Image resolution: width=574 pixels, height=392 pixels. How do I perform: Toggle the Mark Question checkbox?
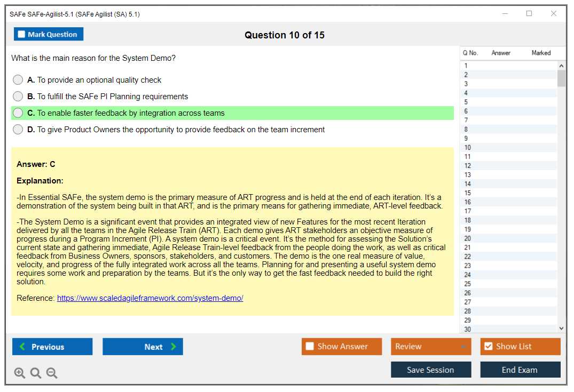[21, 34]
